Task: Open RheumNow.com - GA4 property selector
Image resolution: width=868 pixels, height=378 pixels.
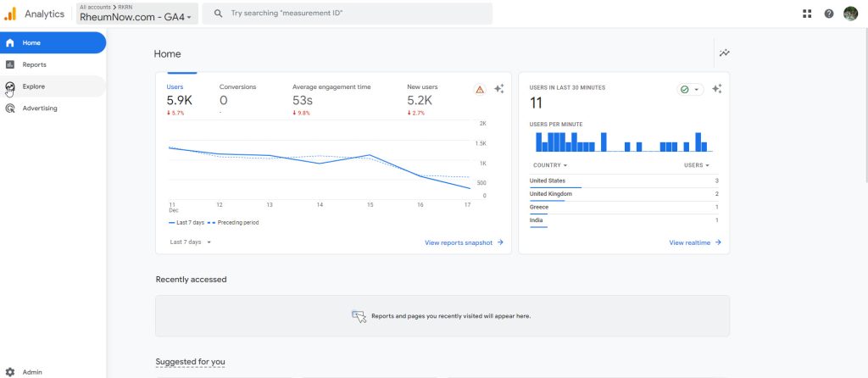Action: click(x=136, y=17)
